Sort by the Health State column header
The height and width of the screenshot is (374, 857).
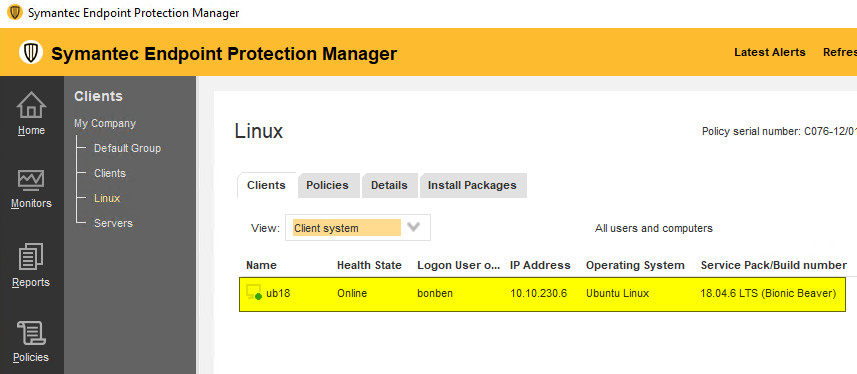click(x=369, y=265)
